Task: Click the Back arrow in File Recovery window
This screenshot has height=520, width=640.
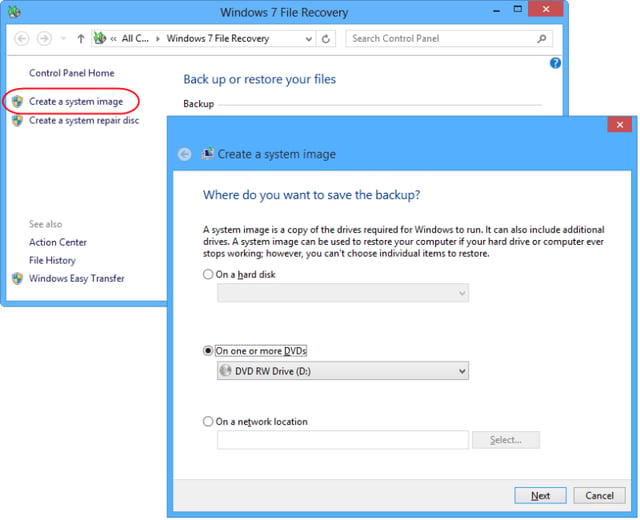Action: click(22, 39)
